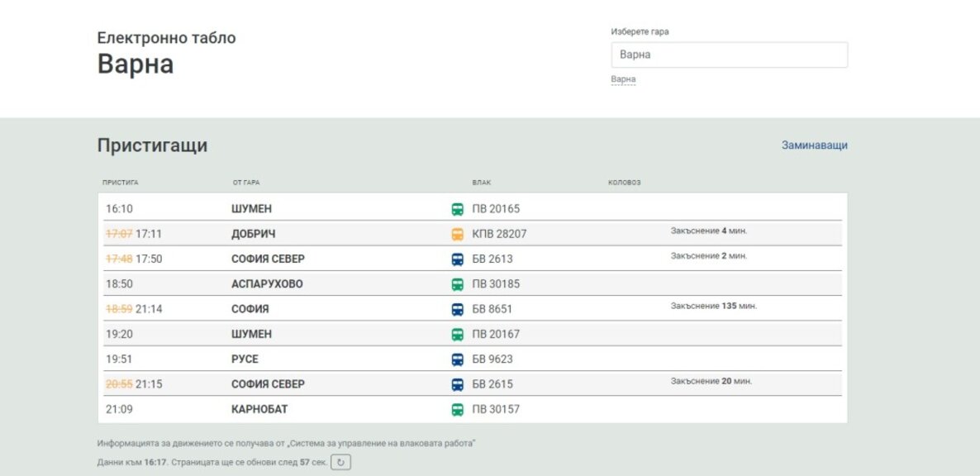Click the 21:09 arrival time
Image resolution: width=980 pixels, height=476 pixels.
click(x=119, y=410)
